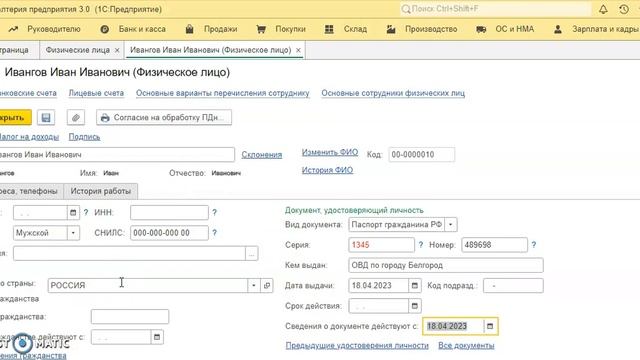This screenshot has height=360, width=640.
Task: Click the Продажи bag icon
Action: [189, 29]
